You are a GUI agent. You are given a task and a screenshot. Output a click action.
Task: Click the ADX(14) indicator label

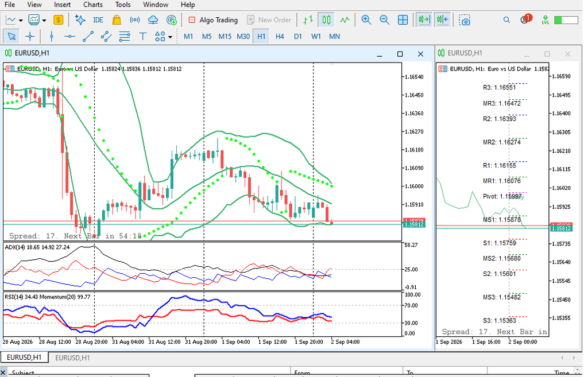click(x=37, y=247)
